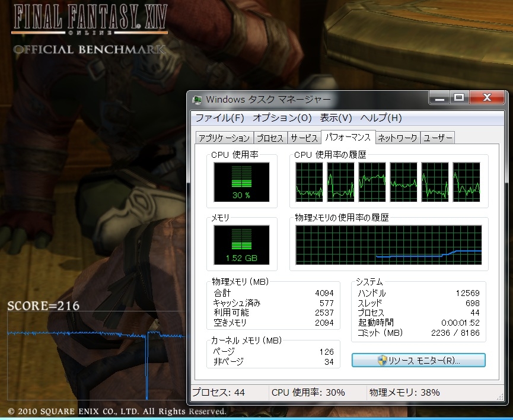Switch to the アプリケーション tab
Screen dimensions: 513x420
224,138
